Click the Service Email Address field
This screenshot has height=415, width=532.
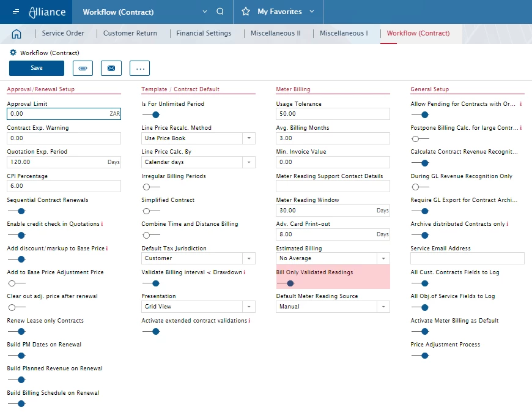click(x=467, y=258)
